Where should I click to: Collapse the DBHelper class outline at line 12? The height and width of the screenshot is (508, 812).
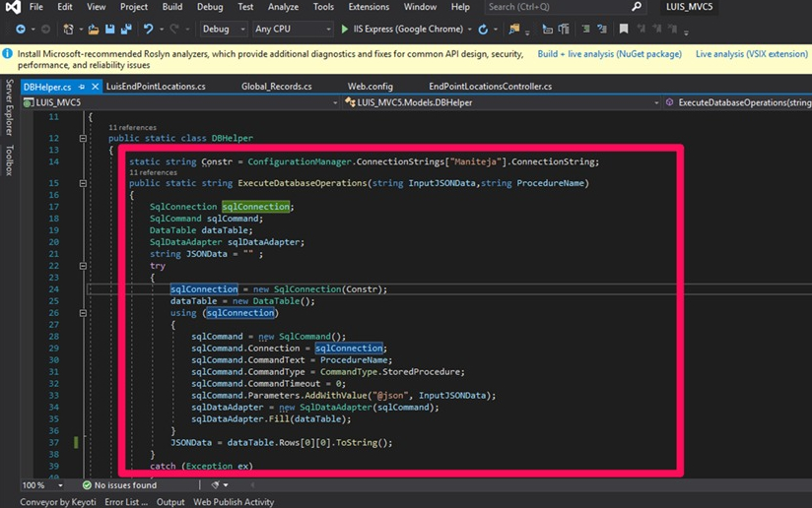pyautogui.click(x=83, y=138)
